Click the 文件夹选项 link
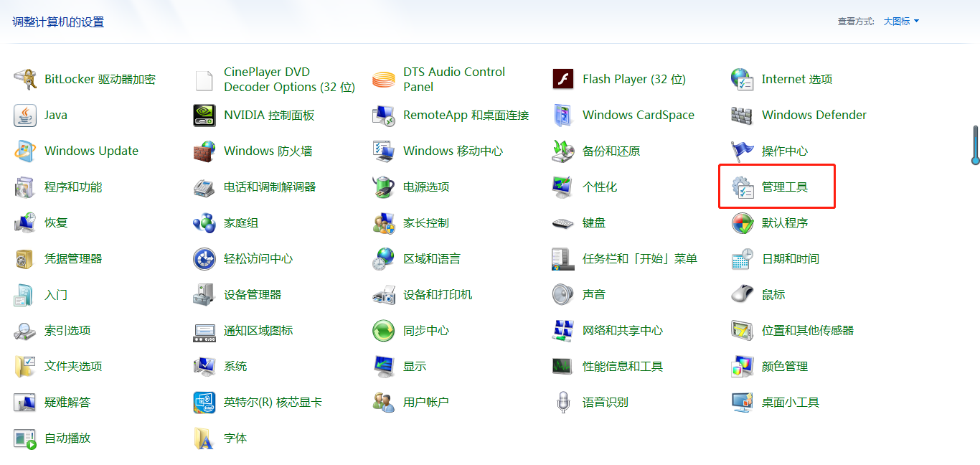This screenshot has height=465, width=980. [x=73, y=366]
